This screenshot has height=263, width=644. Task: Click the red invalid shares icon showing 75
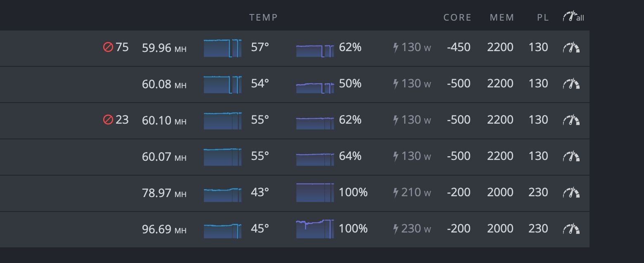click(108, 47)
